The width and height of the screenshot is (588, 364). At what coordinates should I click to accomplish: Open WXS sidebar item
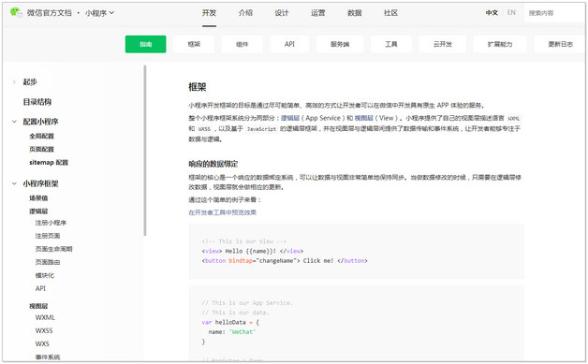pos(42,343)
